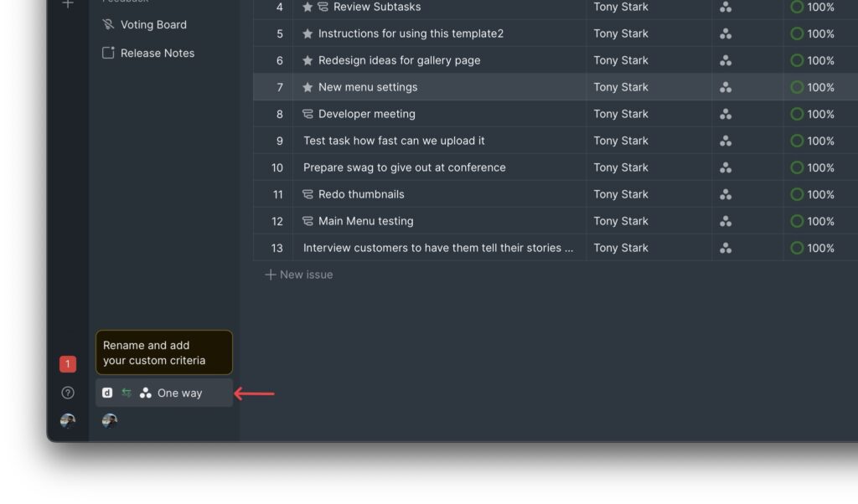Click the New issue button
This screenshot has width=858, height=504.
299,275
